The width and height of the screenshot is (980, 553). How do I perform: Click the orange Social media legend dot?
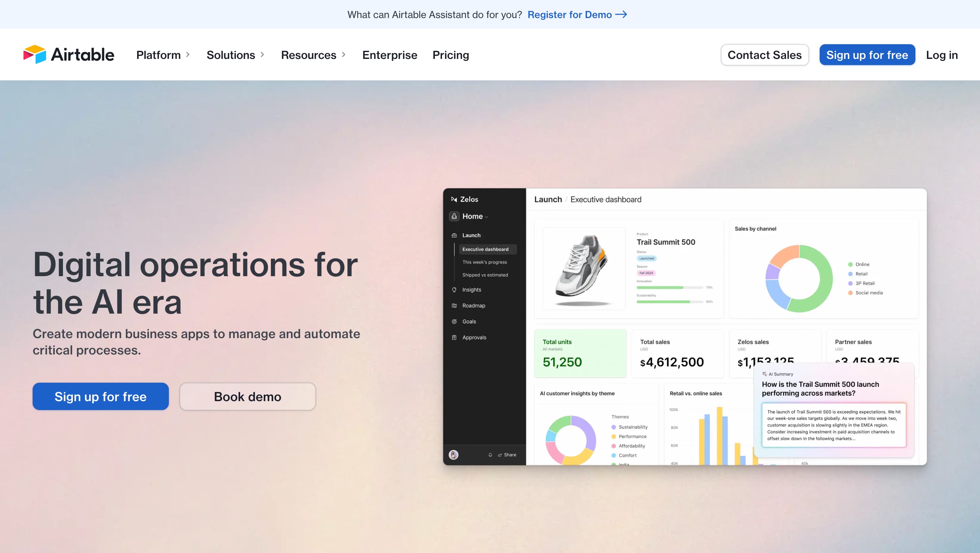click(x=850, y=293)
